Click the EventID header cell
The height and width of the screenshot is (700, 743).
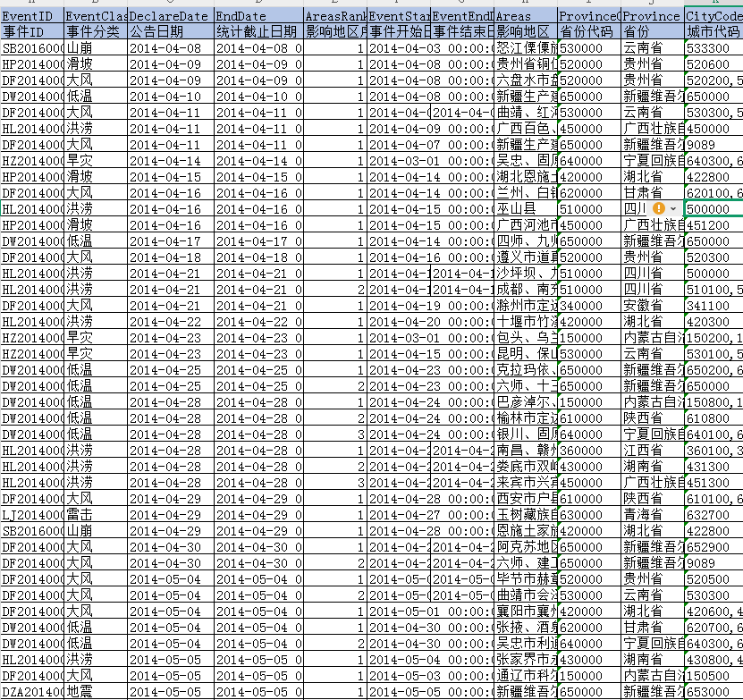click(32, 16)
